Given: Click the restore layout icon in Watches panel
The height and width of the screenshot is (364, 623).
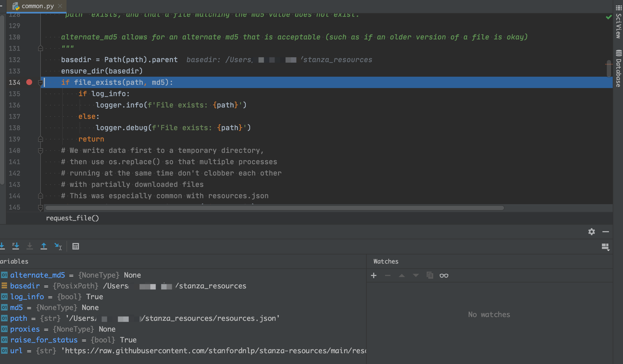Looking at the screenshot, I should point(605,247).
